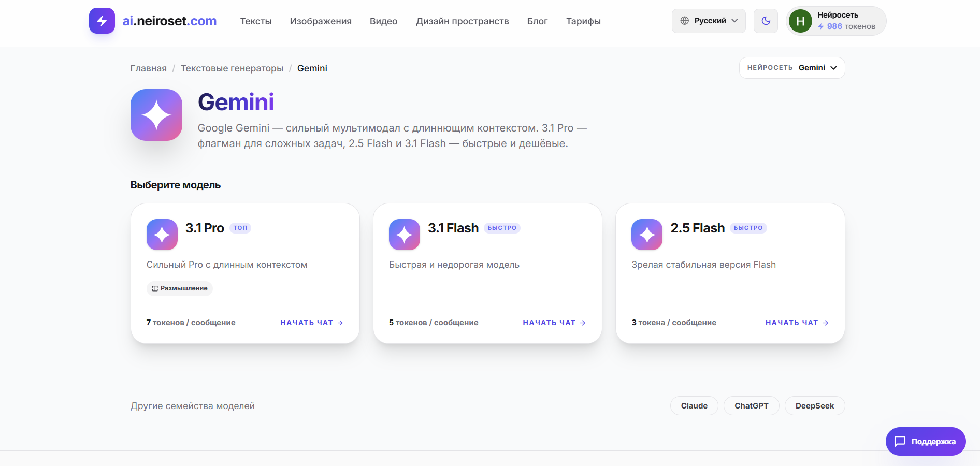This screenshot has height=466, width=980.
Task: Click the 3.1 Pro card title
Action: tap(205, 228)
